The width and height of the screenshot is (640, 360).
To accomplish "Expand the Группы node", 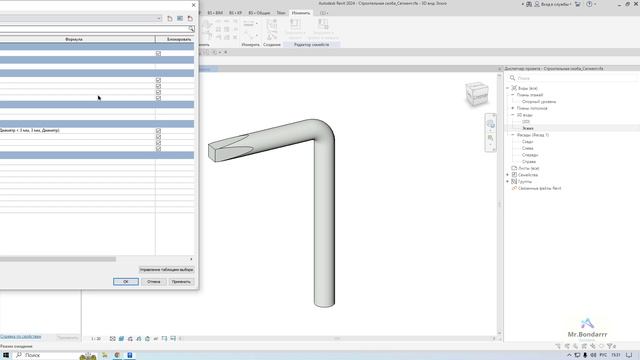I will (508, 181).
